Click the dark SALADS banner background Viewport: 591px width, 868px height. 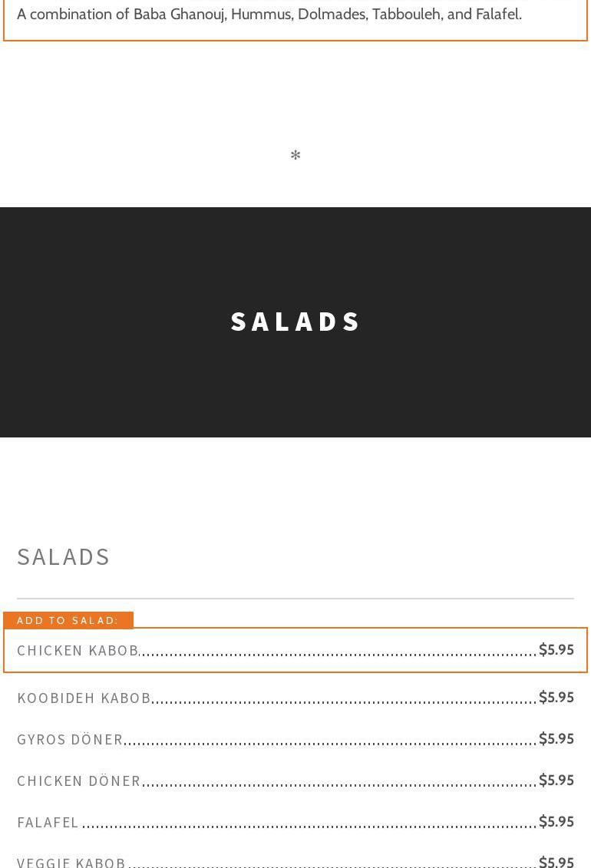tap(115, 384)
